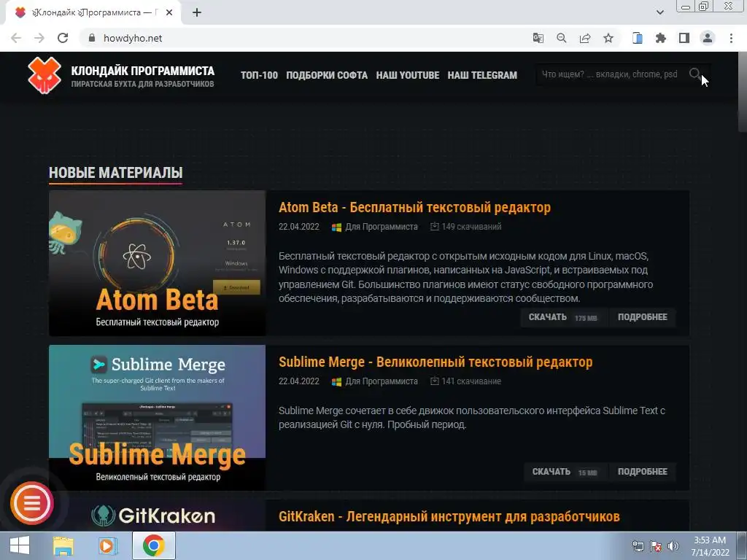Image resolution: width=747 pixels, height=560 pixels.
Task: Open the Atom Beta article title link
Action: pos(414,208)
